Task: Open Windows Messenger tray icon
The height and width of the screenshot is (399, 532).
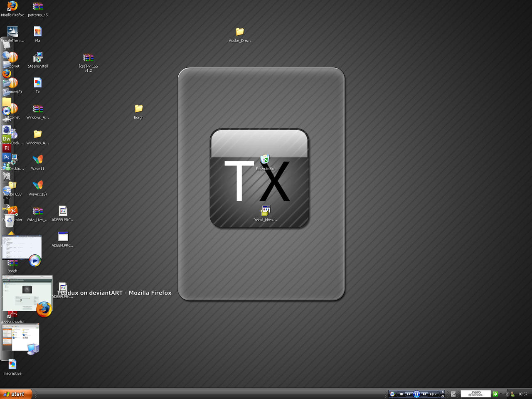Action: point(513,394)
